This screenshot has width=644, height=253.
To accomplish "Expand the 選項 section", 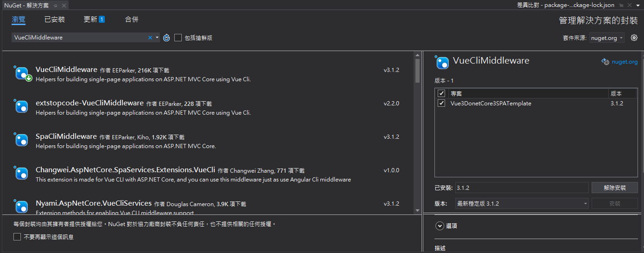I will [440, 226].
